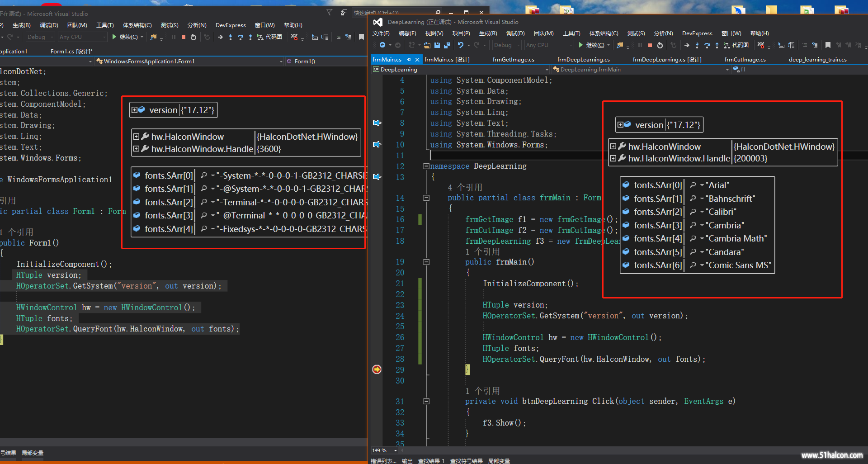Open f1 member navigation box in DeepLearning editor
This screenshot has width=868, height=464.
pyautogui.click(x=799, y=70)
